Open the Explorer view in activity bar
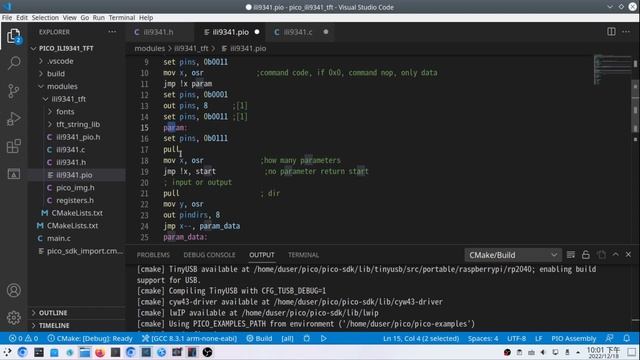 [13, 36]
